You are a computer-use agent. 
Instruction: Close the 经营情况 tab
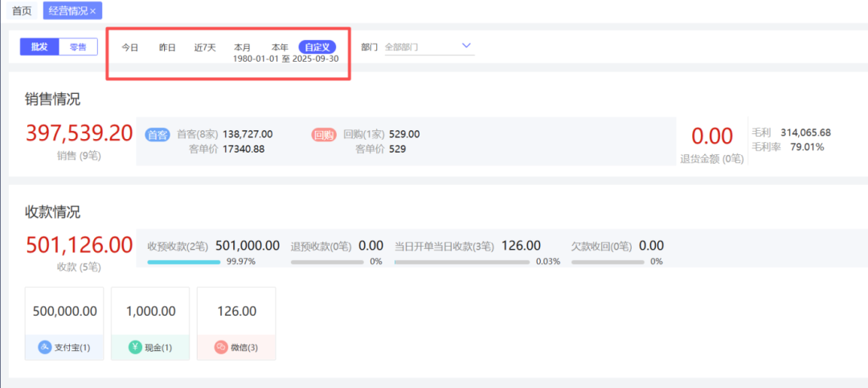click(x=93, y=11)
